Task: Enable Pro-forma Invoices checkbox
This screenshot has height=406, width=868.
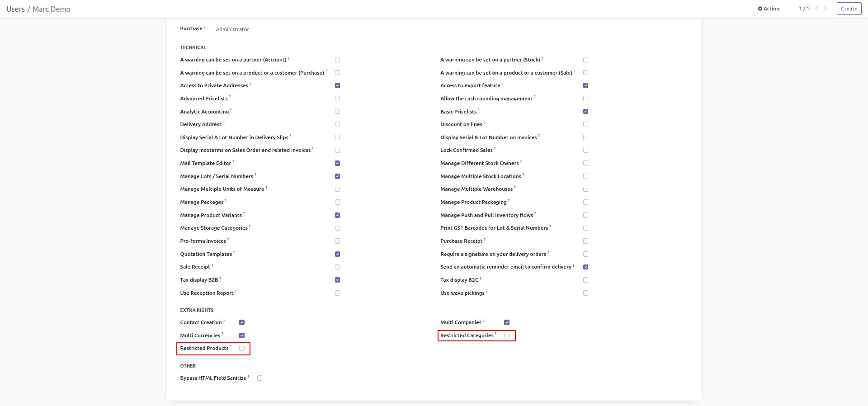Action: click(337, 241)
